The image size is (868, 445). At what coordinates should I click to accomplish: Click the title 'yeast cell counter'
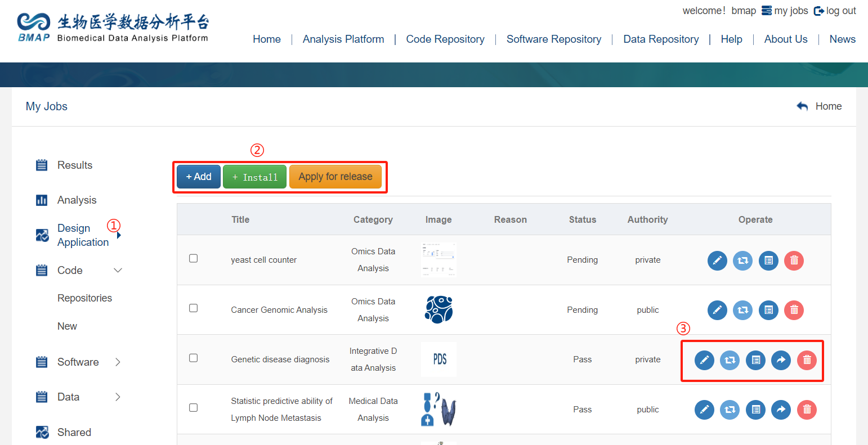click(x=263, y=260)
